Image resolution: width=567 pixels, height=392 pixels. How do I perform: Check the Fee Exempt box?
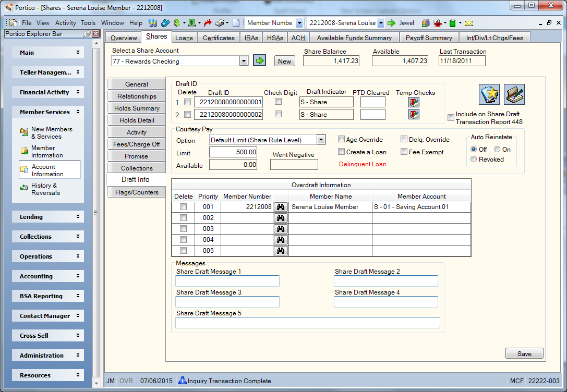pyautogui.click(x=404, y=151)
